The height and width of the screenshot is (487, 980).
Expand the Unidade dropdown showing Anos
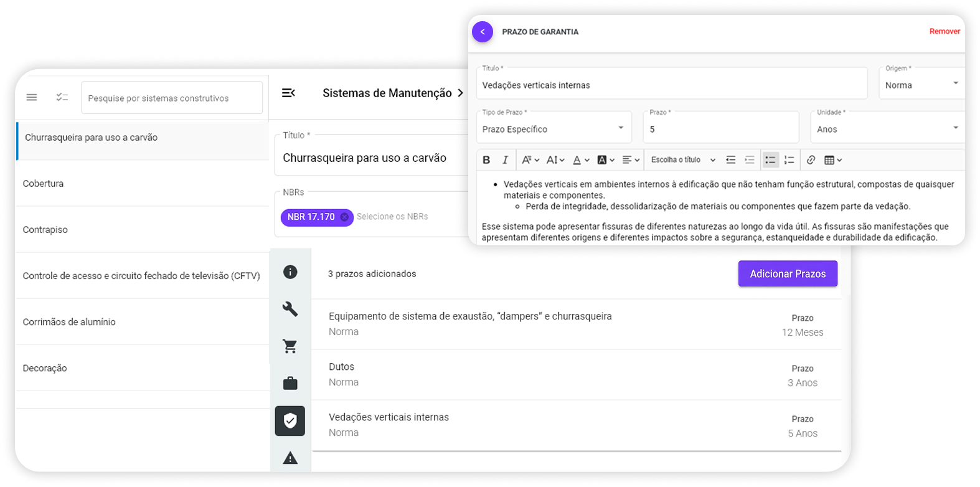point(887,129)
